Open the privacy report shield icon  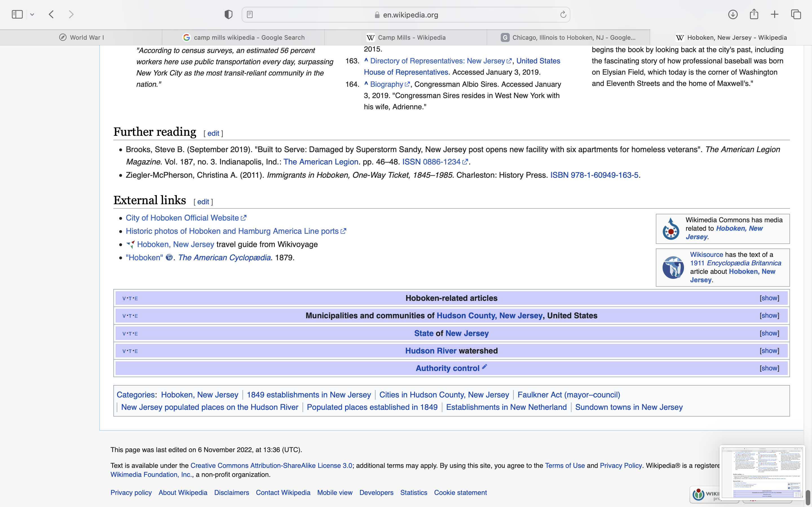point(228,14)
